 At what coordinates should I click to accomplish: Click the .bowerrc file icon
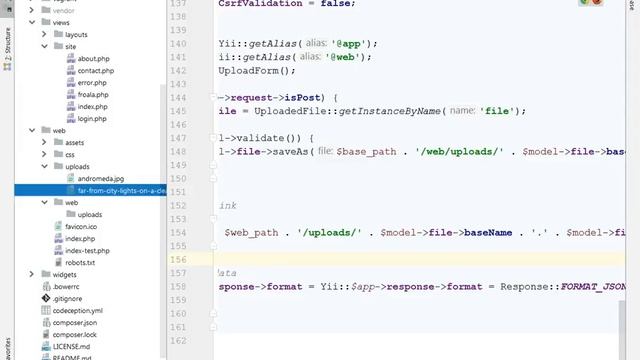tap(46, 286)
